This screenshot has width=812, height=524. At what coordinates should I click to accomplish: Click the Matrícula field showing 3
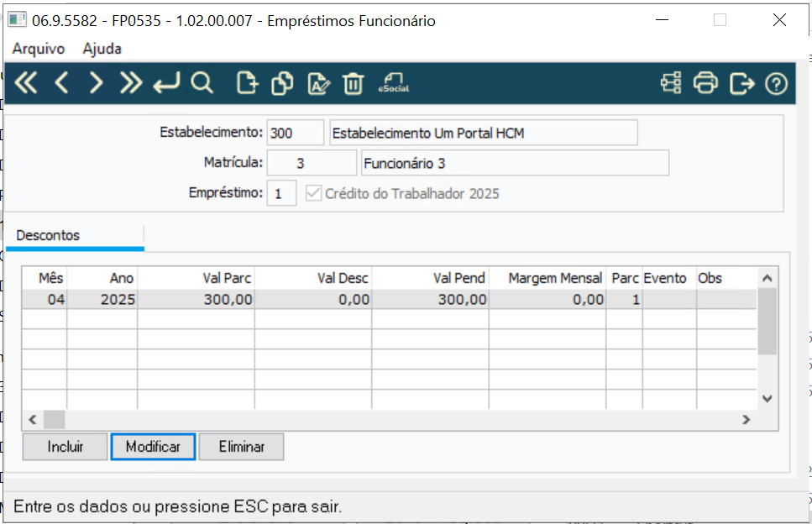312,163
